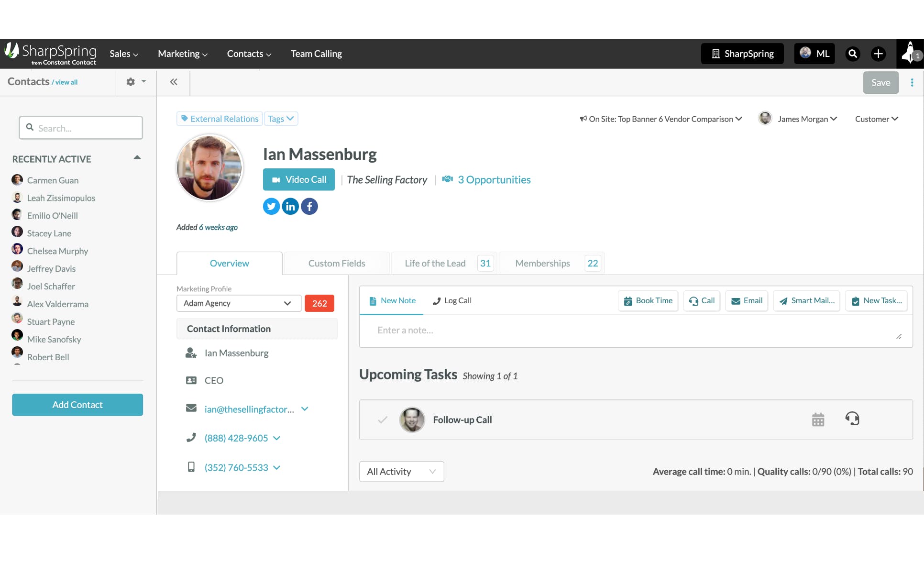
Task: Collapse the Recently Active list
Action: 137,158
